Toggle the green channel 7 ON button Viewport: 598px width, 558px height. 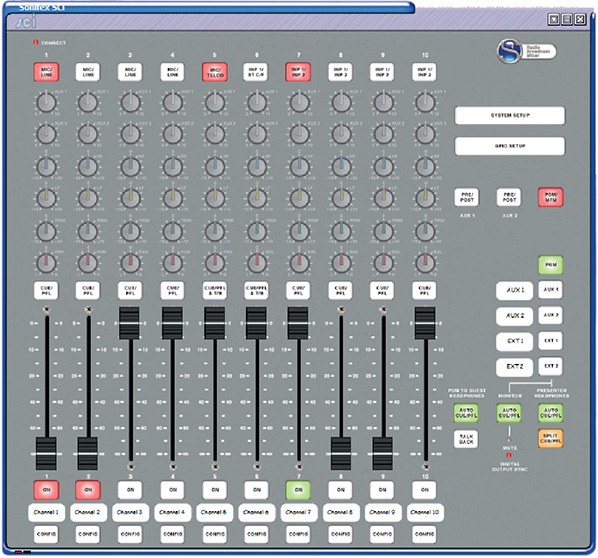pos(298,490)
